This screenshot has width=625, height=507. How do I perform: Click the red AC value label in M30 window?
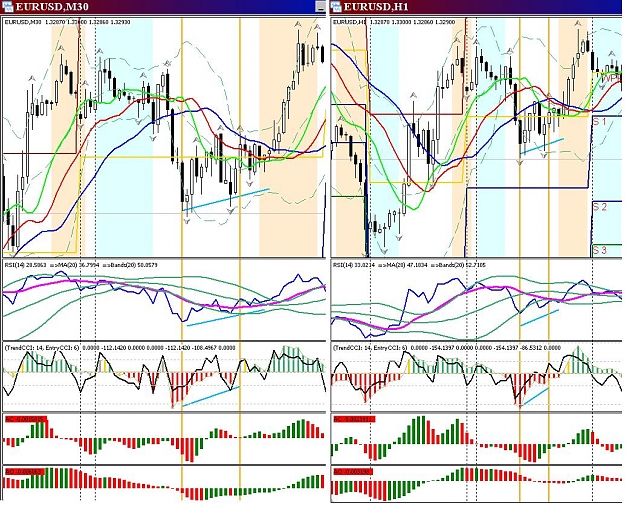(x=26, y=419)
